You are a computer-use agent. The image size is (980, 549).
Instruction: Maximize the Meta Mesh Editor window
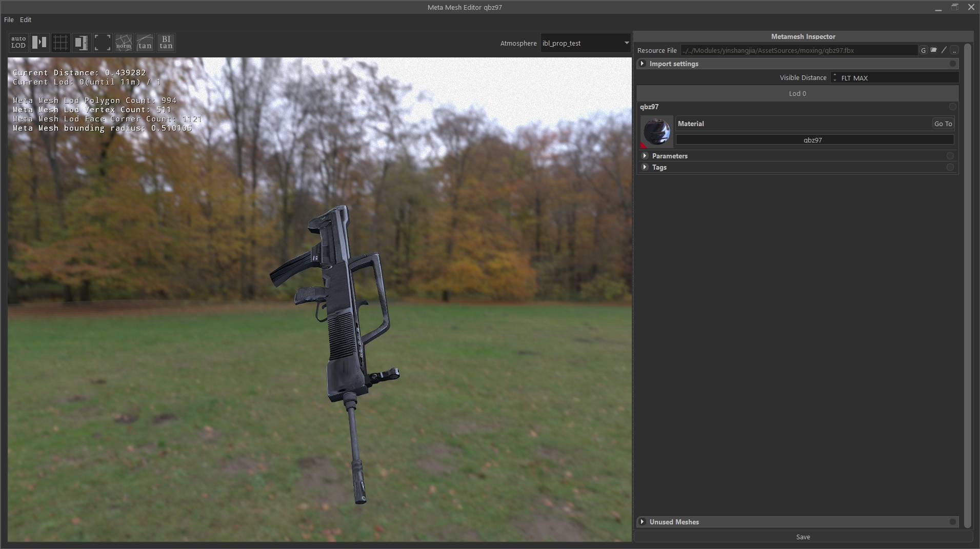pyautogui.click(x=955, y=7)
